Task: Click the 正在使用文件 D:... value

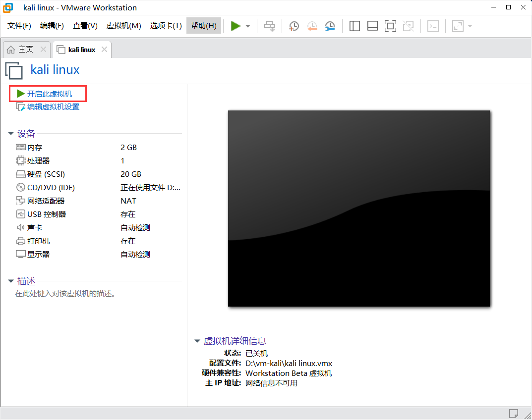Action: [150, 187]
